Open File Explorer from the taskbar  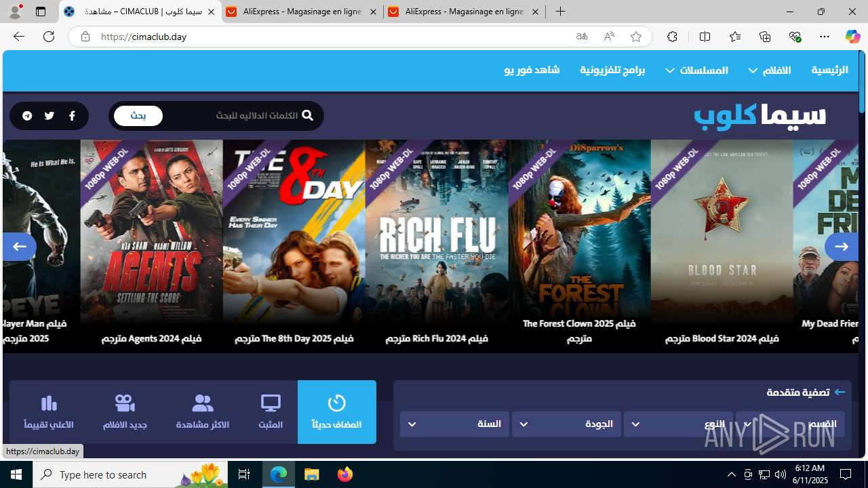tap(312, 474)
